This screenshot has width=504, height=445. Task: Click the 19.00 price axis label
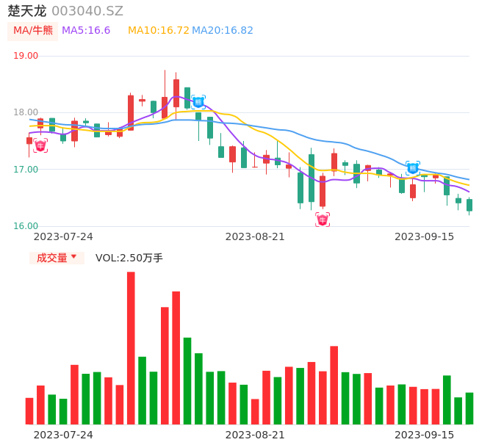click(26, 56)
